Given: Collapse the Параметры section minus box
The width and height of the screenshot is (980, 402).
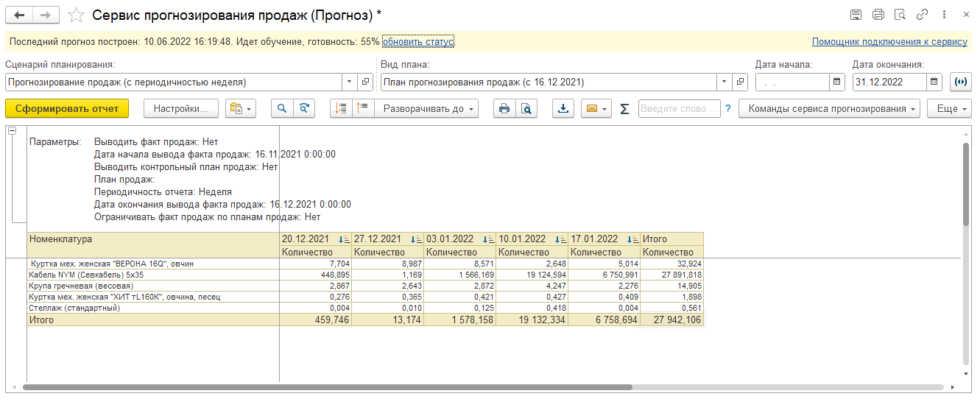Looking at the screenshot, I should click(x=12, y=130).
